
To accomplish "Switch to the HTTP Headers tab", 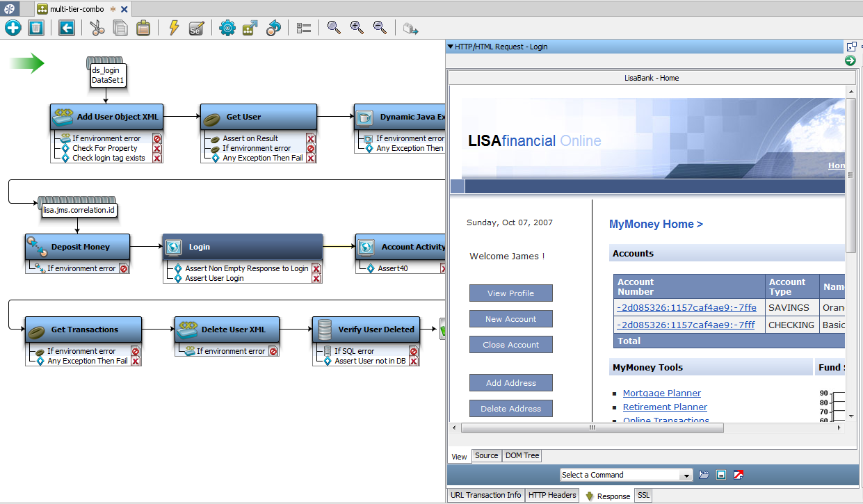I will pyautogui.click(x=551, y=495).
